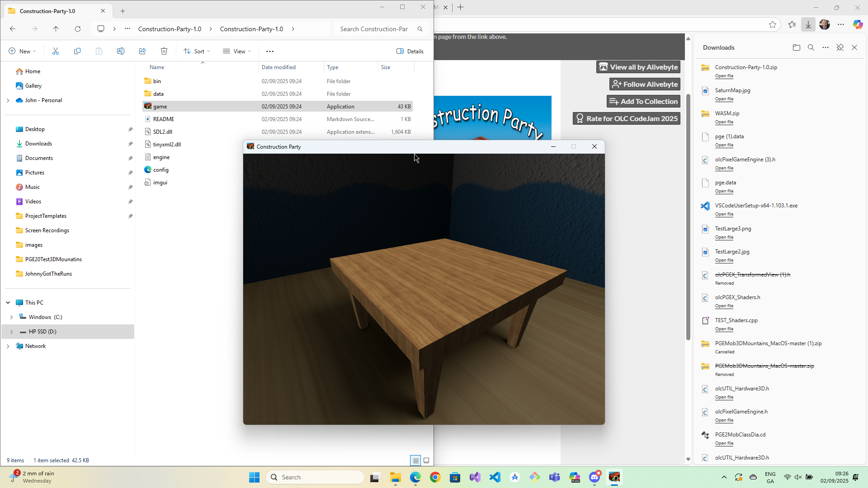
Task: Refresh the Explorer folder view
Action: pos(78,29)
